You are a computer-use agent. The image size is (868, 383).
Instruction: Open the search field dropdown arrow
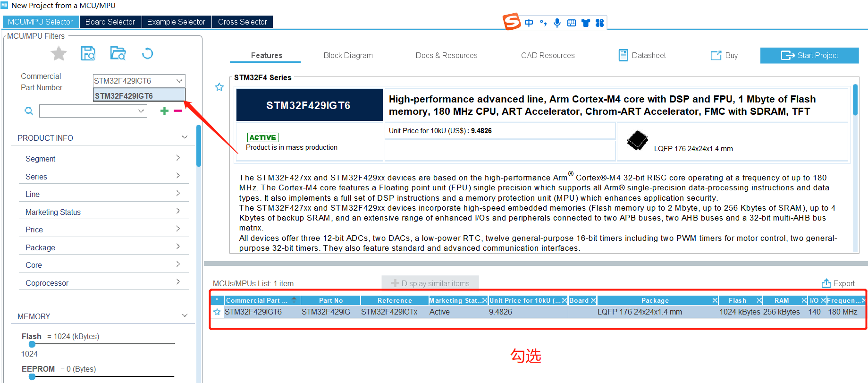click(x=141, y=111)
